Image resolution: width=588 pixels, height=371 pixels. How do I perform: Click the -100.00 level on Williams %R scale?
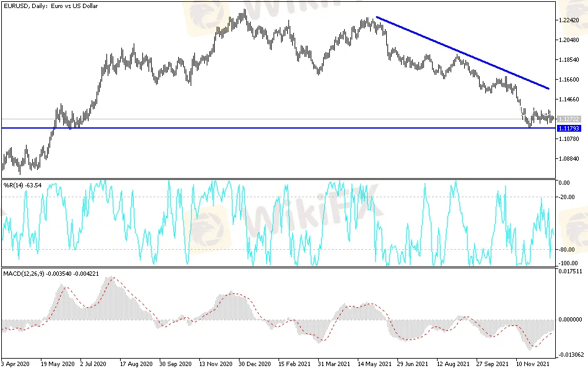(x=568, y=263)
